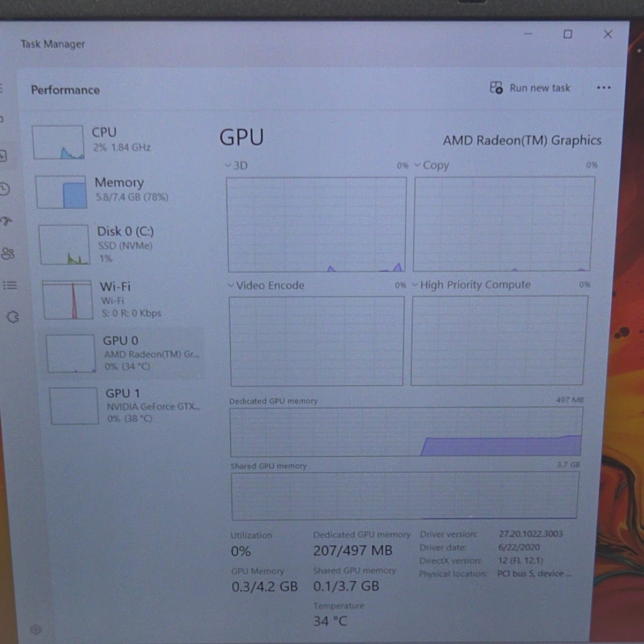Select GPU 1 NVIDIA GeForce item
Viewport: 644px width, 644px height.
click(x=126, y=406)
